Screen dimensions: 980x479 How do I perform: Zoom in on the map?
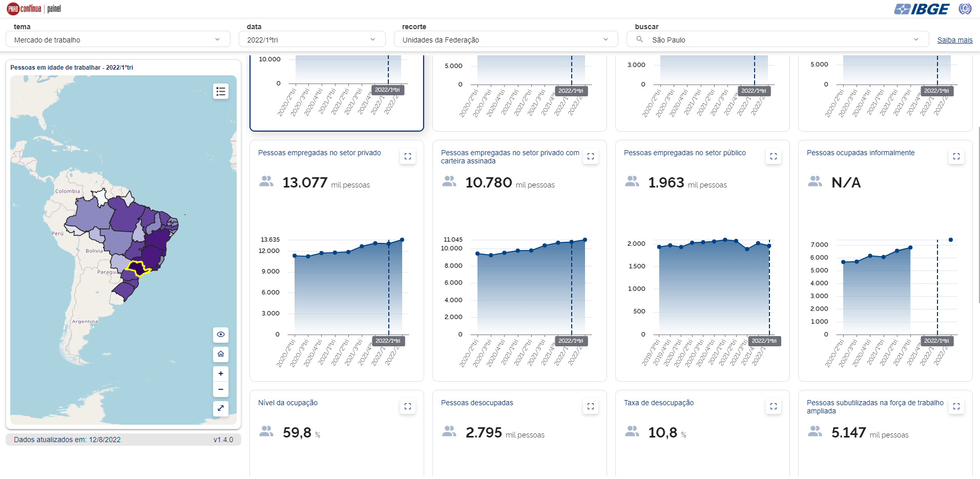click(221, 373)
